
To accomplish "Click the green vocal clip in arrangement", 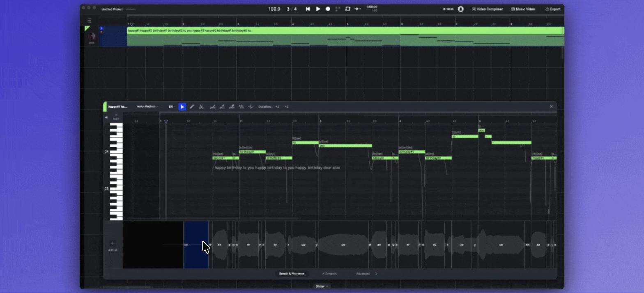I will point(345,36).
